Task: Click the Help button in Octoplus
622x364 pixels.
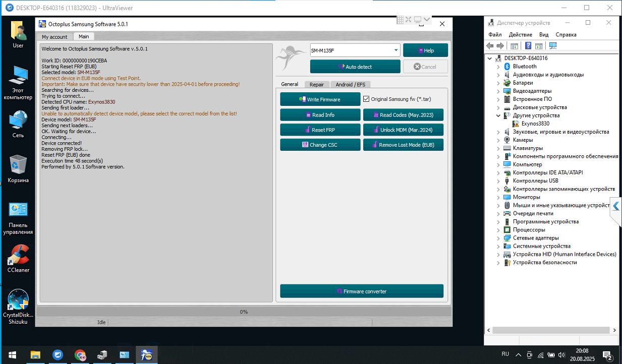Action: coord(425,50)
